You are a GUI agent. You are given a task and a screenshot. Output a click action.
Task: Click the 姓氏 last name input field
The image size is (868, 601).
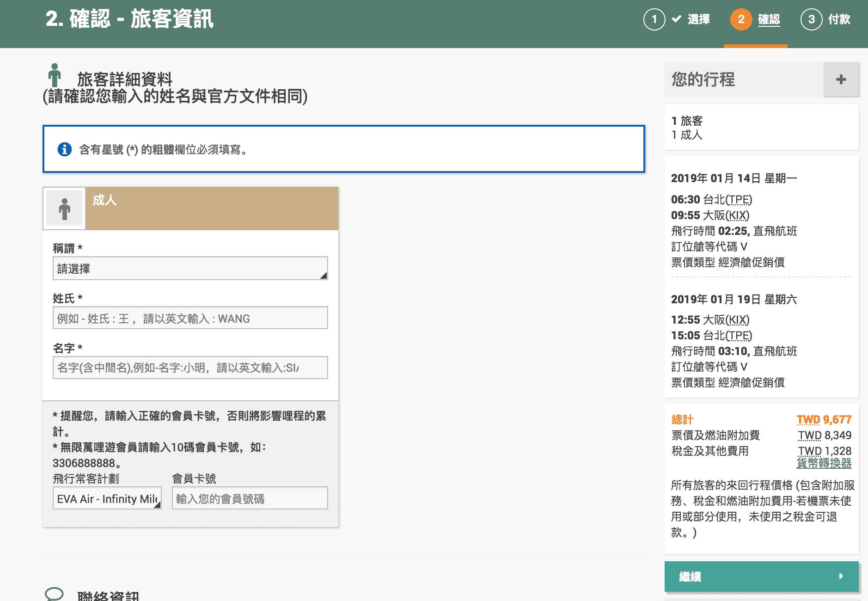pyautogui.click(x=190, y=318)
